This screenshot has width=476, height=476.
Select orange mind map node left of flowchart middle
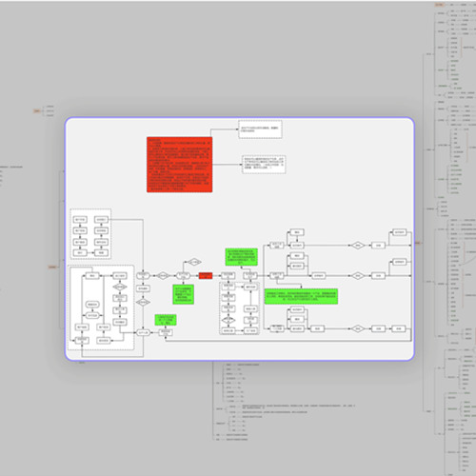click(52, 267)
